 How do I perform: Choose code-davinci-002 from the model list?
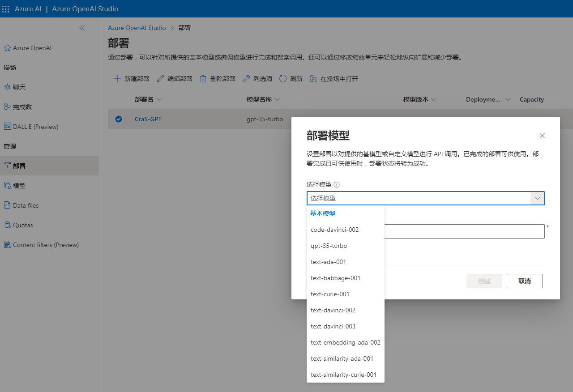(346, 230)
